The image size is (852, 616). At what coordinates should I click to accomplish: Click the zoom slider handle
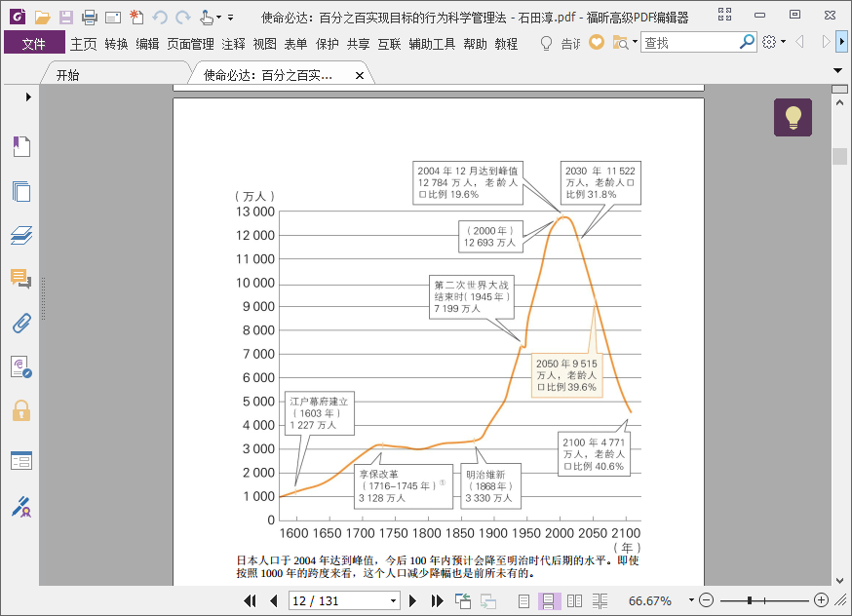(x=750, y=600)
